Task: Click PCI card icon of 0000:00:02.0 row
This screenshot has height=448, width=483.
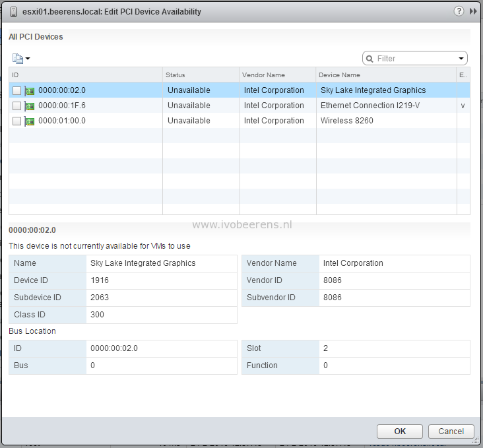Action: pyautogui.click(x=29, y=91)
